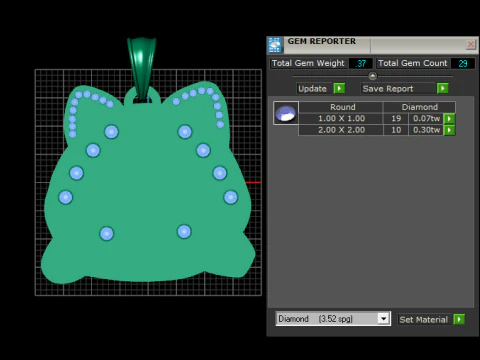Click the Total Gem Weight label
Screen dimensions: 480x360
(x=308, y=63)
